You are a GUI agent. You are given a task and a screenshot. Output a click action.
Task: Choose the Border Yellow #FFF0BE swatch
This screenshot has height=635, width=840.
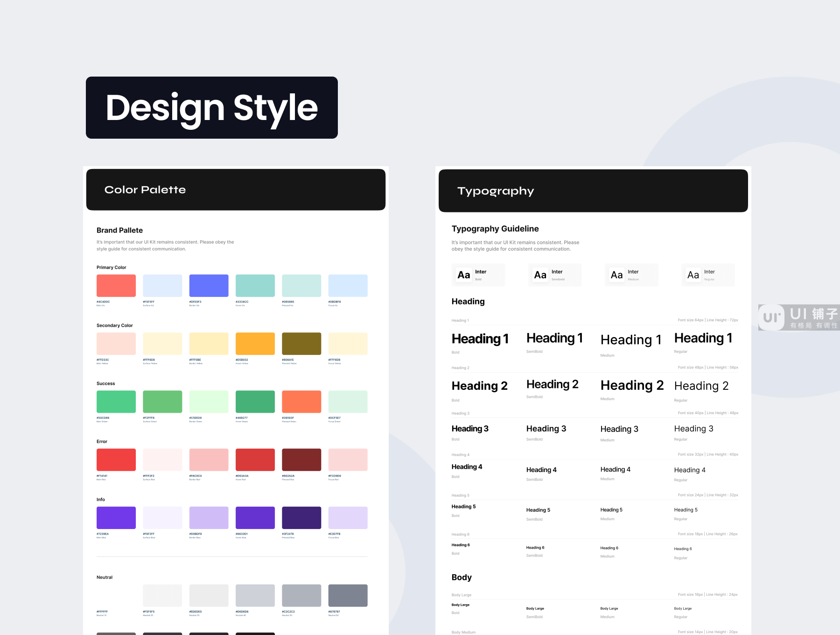209,344
